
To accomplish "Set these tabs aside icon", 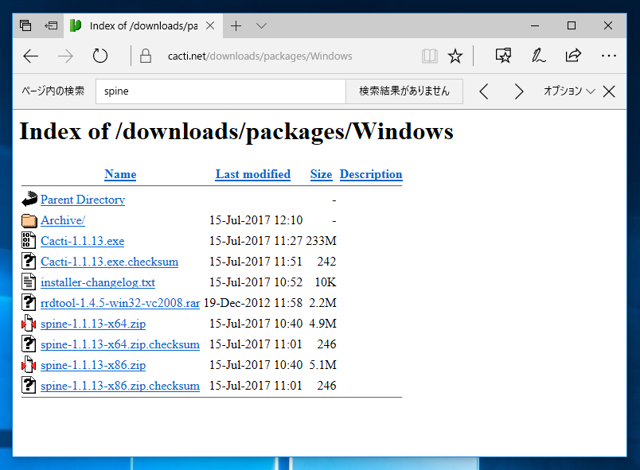I will coord(51,26).
